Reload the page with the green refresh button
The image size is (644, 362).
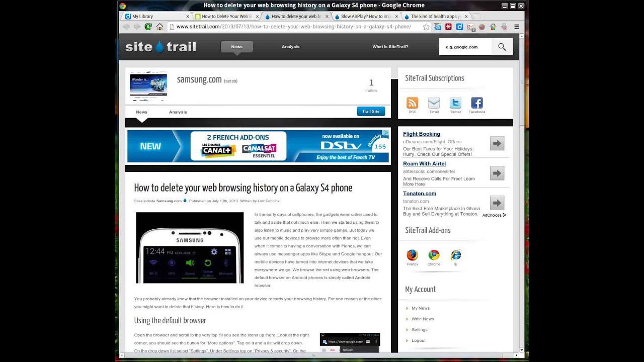[x=148, y=27]
